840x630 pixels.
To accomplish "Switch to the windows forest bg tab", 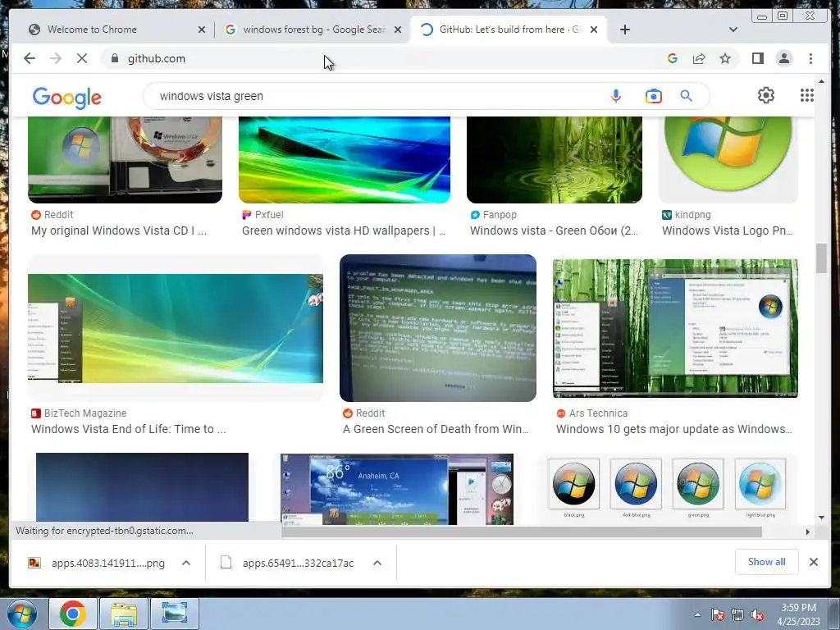I will click(313, 30).
